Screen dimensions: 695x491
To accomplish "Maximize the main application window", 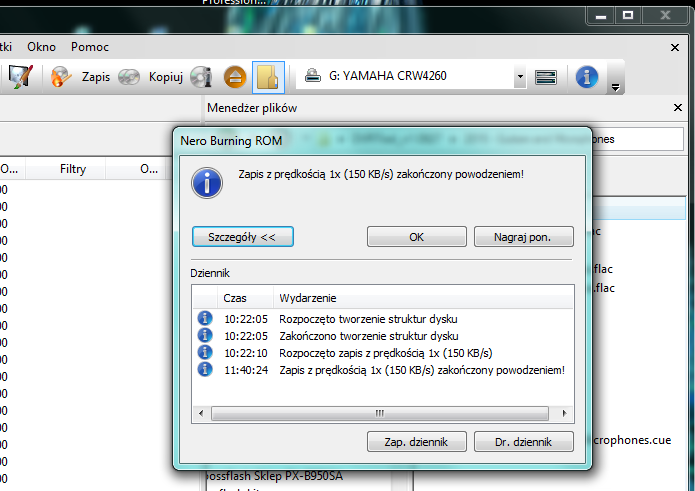I will (x=628, y=16).
